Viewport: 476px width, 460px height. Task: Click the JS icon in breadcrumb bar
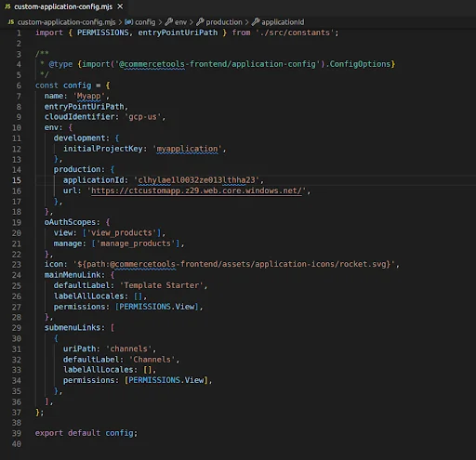coord(11,22)
